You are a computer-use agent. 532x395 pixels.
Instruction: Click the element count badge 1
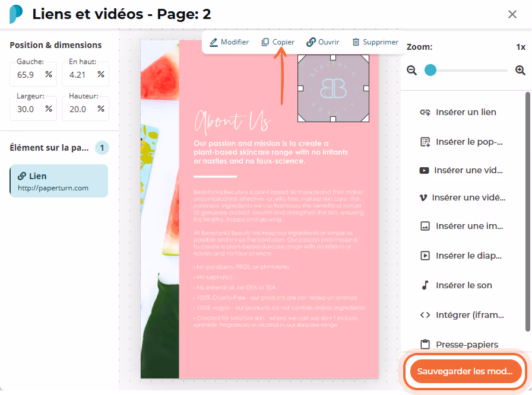click(x=102, y=148)
